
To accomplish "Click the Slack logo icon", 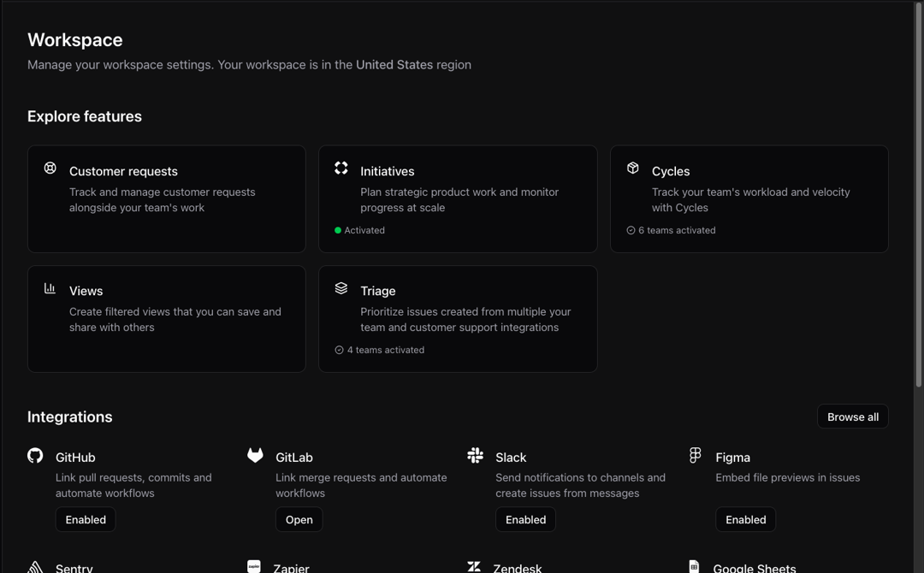I will tap(475, 456).
